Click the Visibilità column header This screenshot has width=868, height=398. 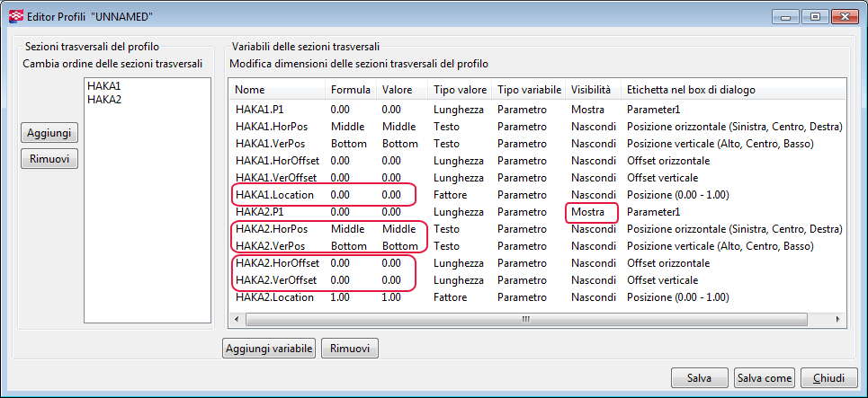click(591, 90)
